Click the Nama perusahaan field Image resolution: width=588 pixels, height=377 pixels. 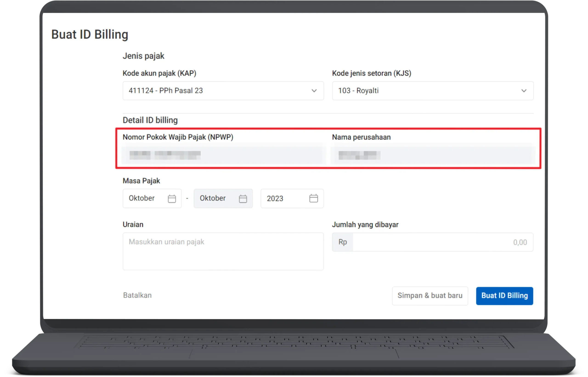433,155
